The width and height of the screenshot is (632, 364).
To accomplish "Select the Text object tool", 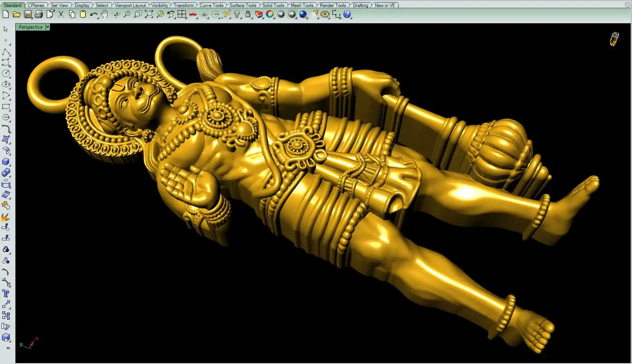I will (6, 293).
